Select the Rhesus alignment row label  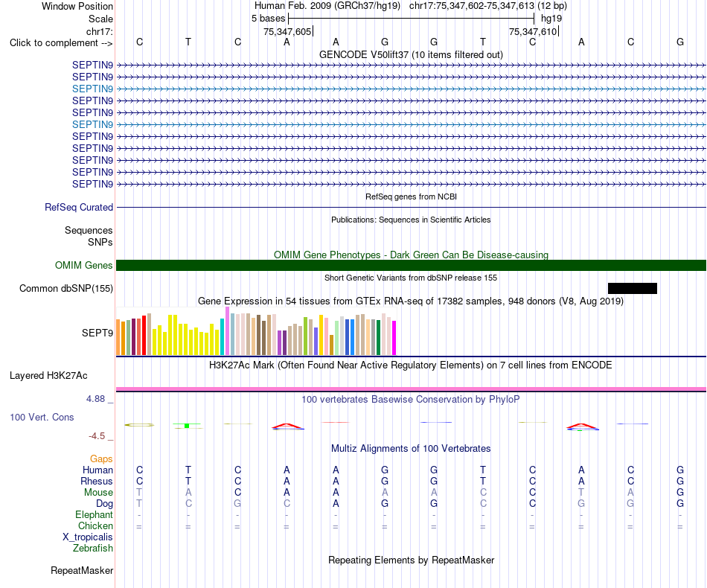tap(97, 482)
